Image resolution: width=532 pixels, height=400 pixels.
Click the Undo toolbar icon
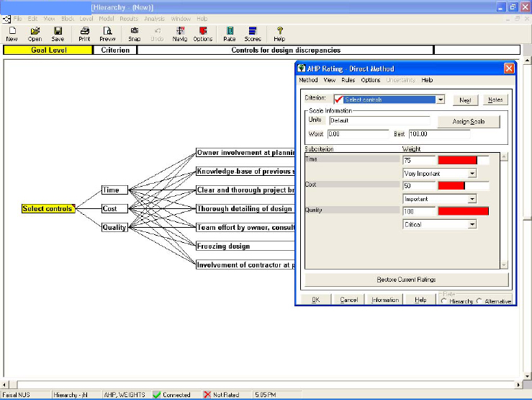coord(157,34)
